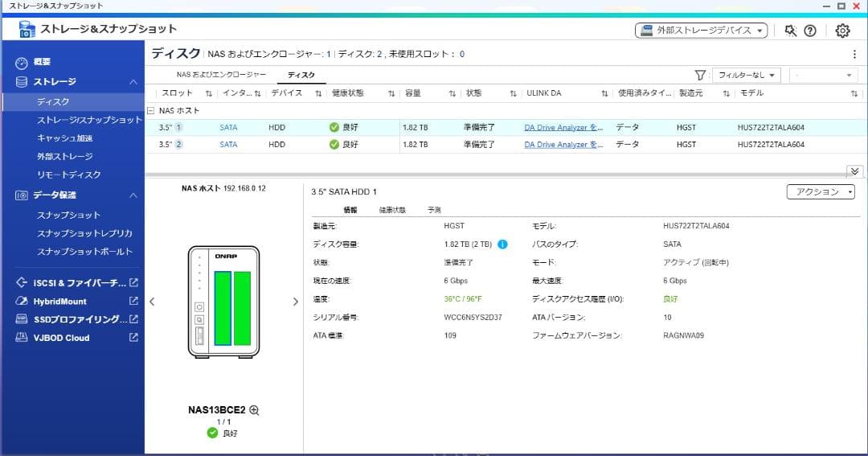Open iSCSI external-link arrow icon
The image size is (868, 456).
[133, 282]
